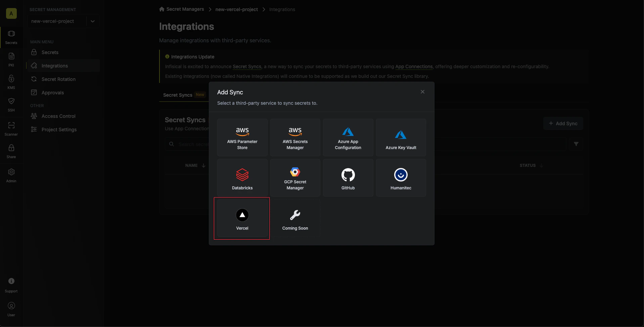Select Azure App Configuration sync
The width and height of the screenshot is (644, 327).
348,138
